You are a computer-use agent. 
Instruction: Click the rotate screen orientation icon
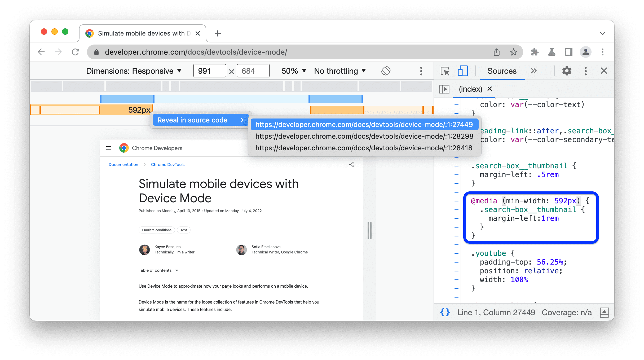point(386,71)
